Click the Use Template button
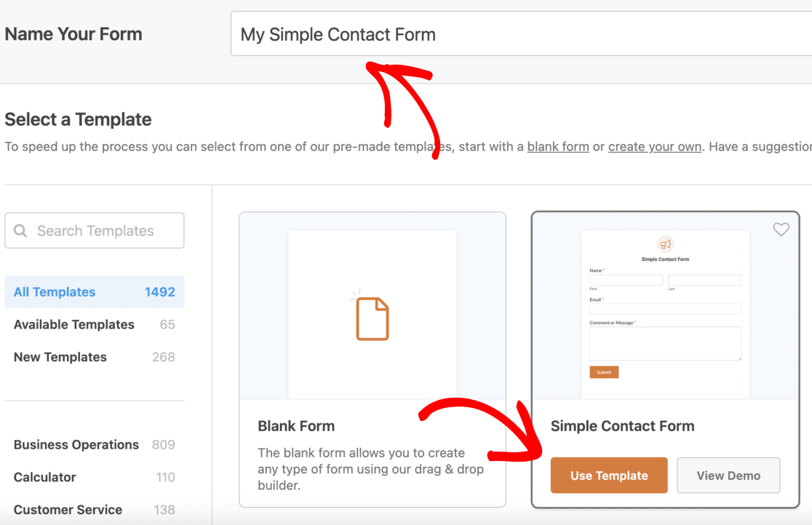Image resolution: width=812 pixels, height=525 pixels. click(x=608, y=475)
